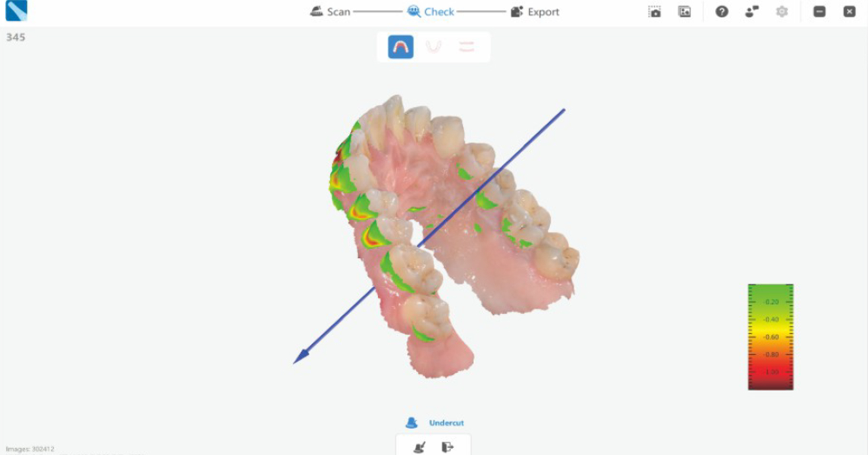The width and height of the screenshot is (868, 455).
Task: Switch to the lower jaw scan view
Action: (x=434, y=47)
